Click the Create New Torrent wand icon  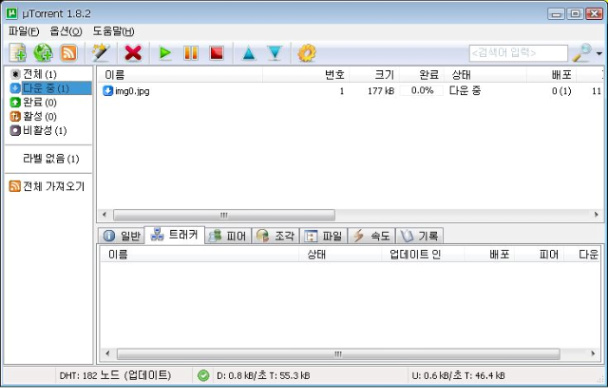(100, 53)
